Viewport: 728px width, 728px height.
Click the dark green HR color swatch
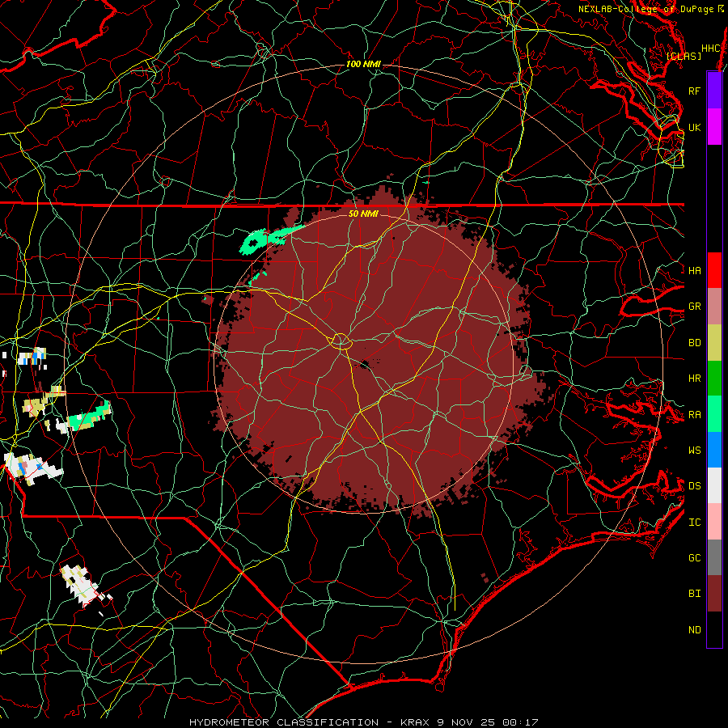pyautogui.click(x=714, y=379)
